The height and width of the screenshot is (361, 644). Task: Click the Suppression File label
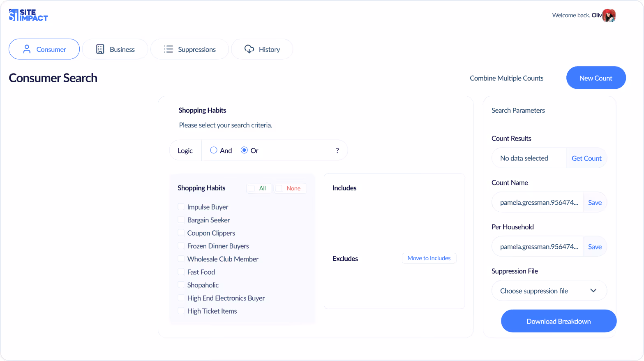(515, 271)
